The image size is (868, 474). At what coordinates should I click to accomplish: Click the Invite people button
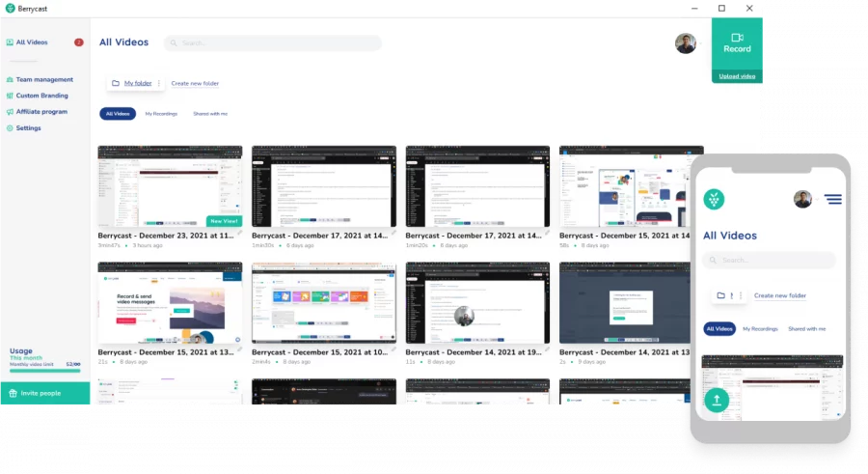coord(44,393)
